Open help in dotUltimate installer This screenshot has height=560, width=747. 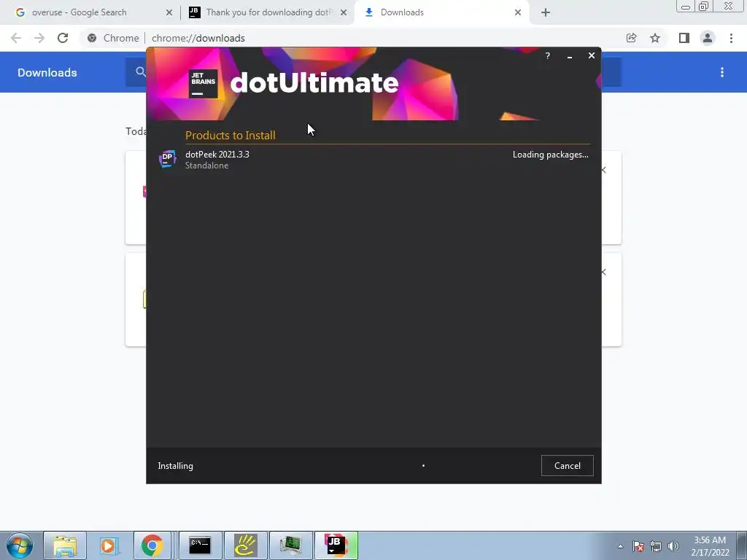coord(547,55)
